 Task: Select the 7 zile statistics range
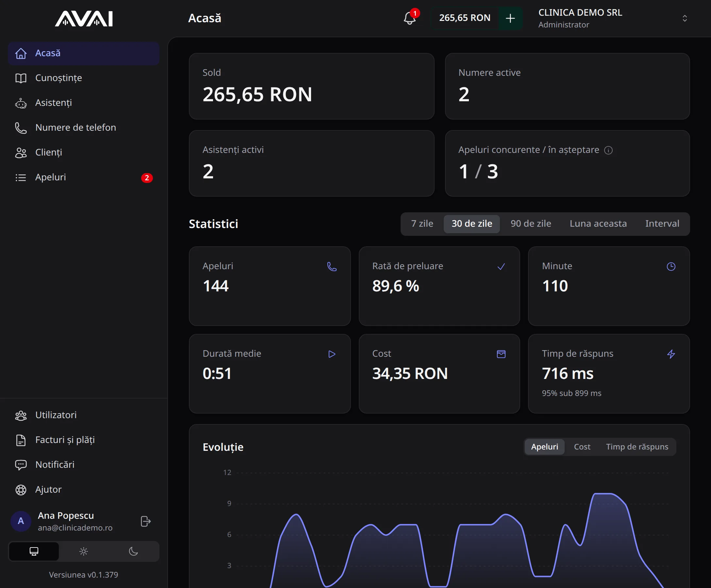click(x=422, y=224)
